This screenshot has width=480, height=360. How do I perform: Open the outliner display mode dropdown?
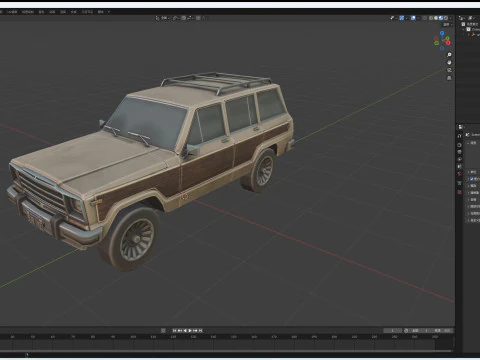click(x=471, y=18)
